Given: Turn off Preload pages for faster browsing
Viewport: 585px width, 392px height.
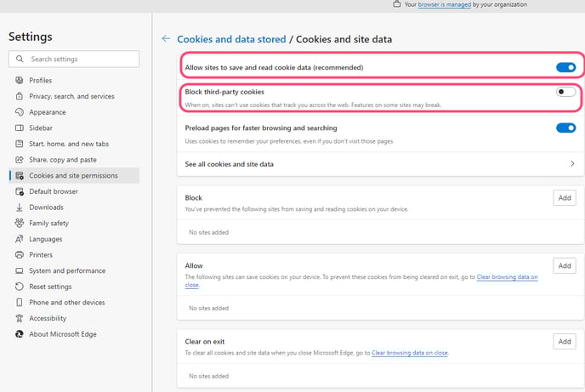Looking at the screenshot, I should click(565, 128).
